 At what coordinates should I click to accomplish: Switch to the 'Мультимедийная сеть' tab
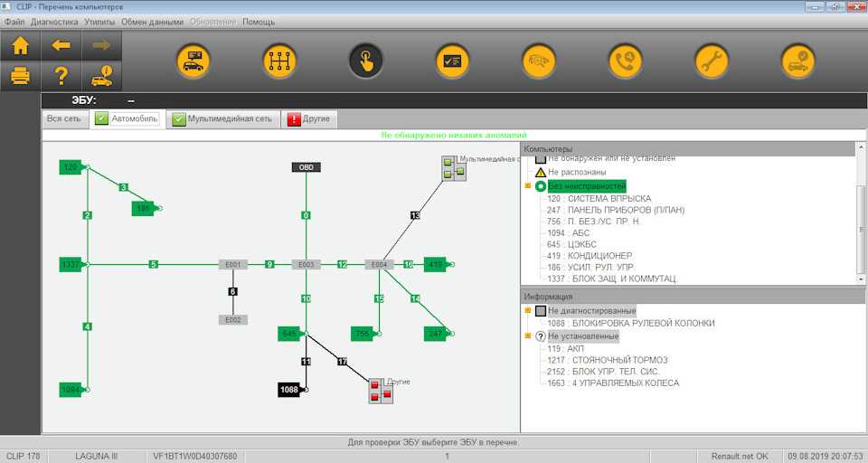point(223,118)
